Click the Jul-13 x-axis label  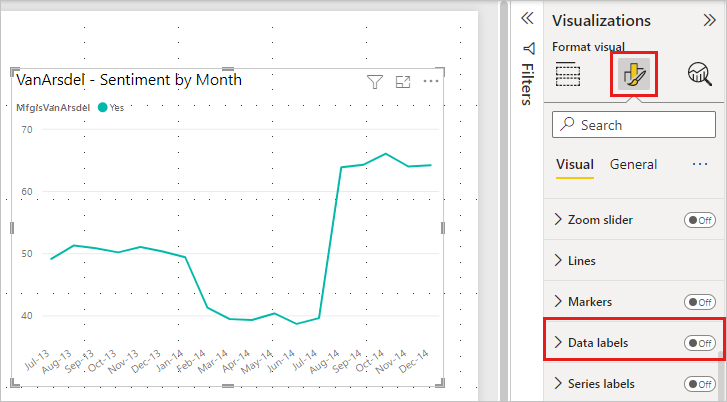(37, 360)
